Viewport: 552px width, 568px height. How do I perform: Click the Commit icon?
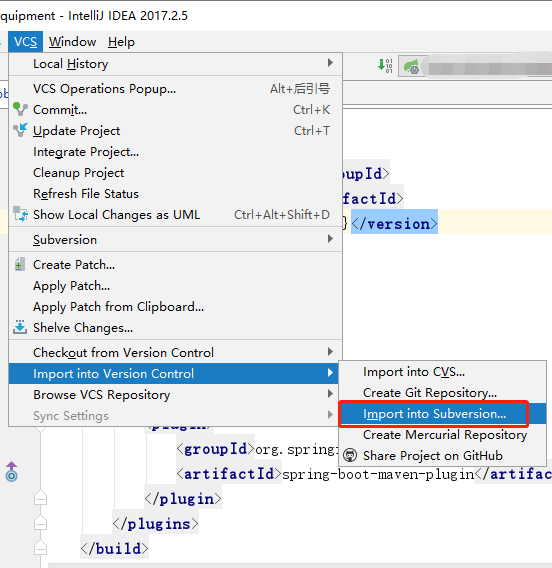coord(20,109)
